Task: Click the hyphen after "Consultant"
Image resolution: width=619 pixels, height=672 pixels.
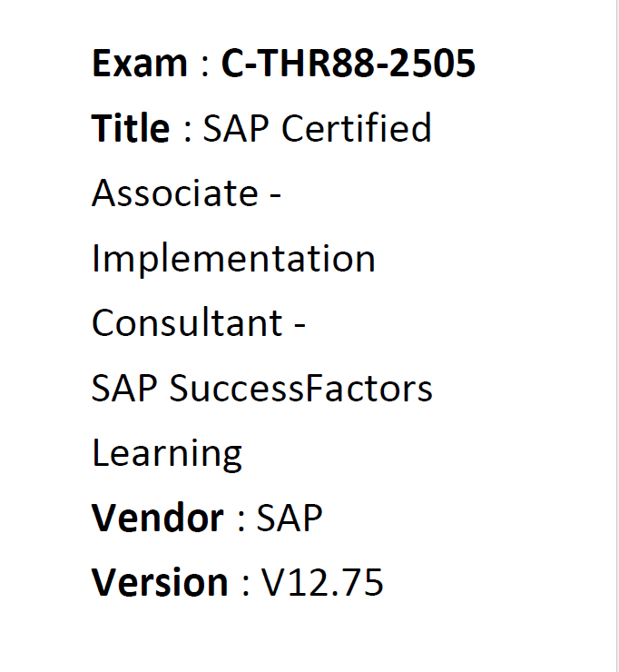Action: tap(300, 325)
